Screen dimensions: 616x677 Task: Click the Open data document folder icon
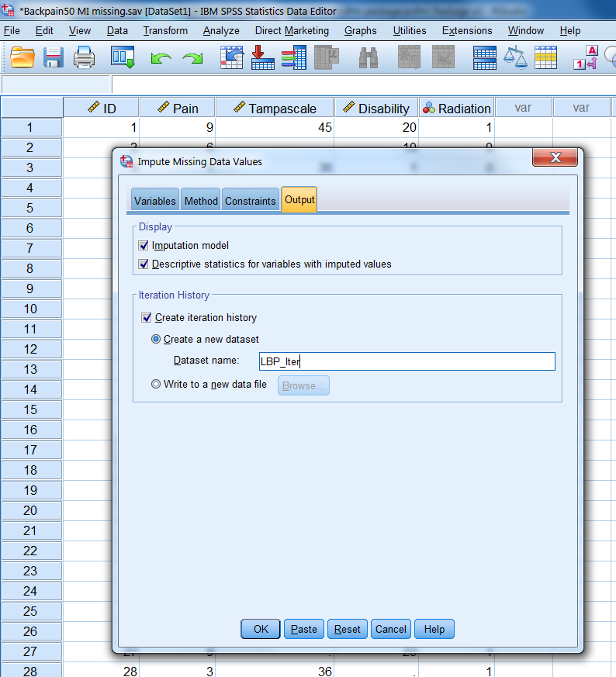pyautogui.click(x=22, y=57)
